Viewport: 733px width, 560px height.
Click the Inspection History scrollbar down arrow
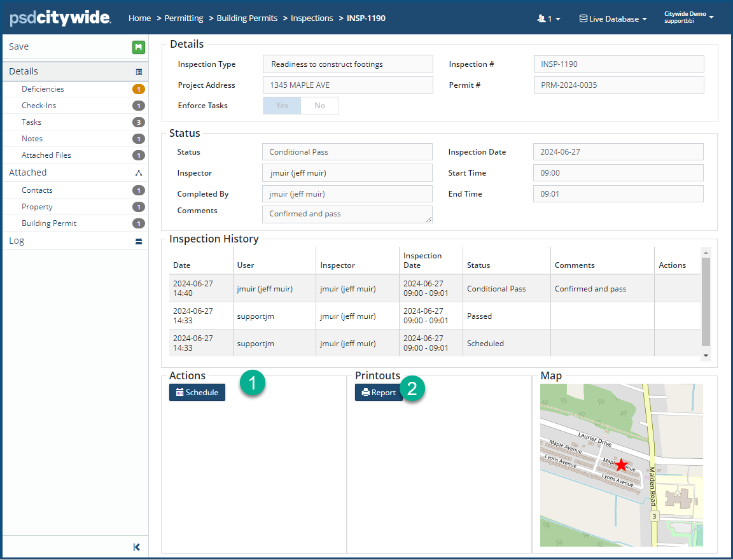point(706,356)
